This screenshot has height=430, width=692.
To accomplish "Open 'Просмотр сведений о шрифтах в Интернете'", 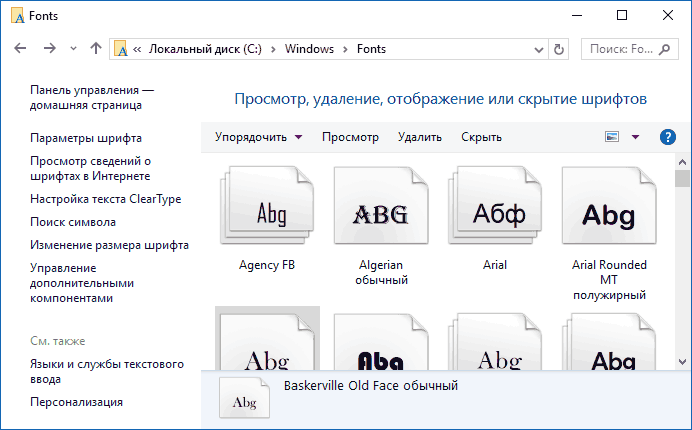I will 90,169.
